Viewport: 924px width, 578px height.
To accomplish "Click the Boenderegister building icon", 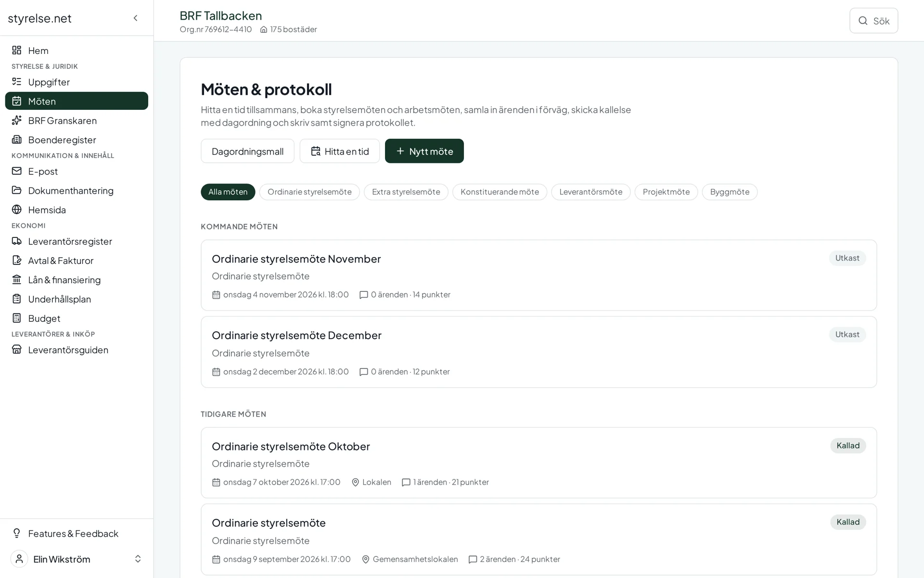I will pyautogui.click(x=17, y=139).
